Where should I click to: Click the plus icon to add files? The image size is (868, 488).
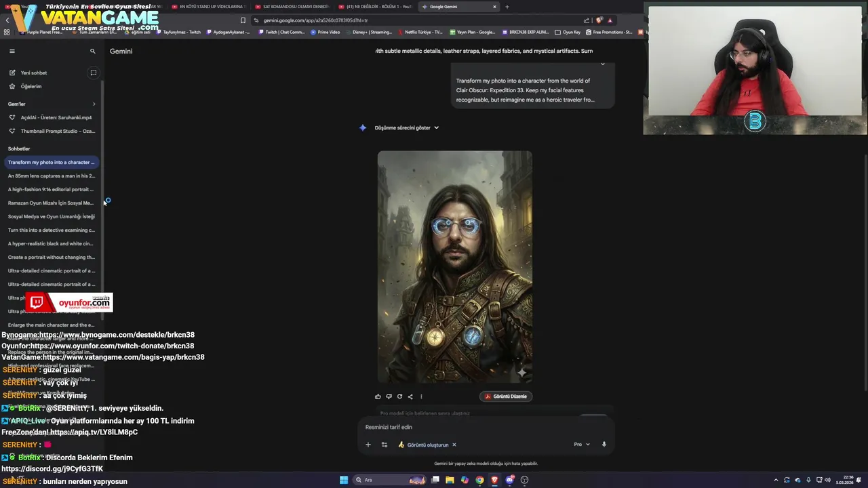[368, 445]
